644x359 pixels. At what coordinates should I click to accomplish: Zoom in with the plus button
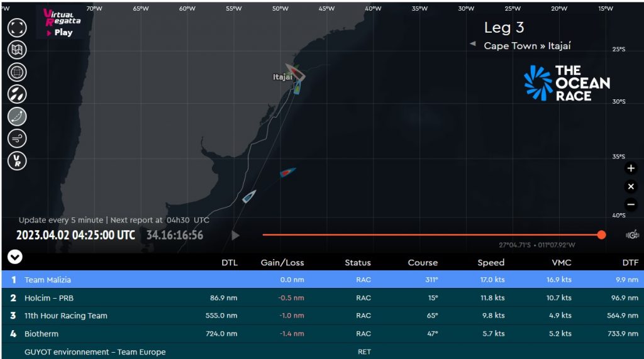click(631, 168)
